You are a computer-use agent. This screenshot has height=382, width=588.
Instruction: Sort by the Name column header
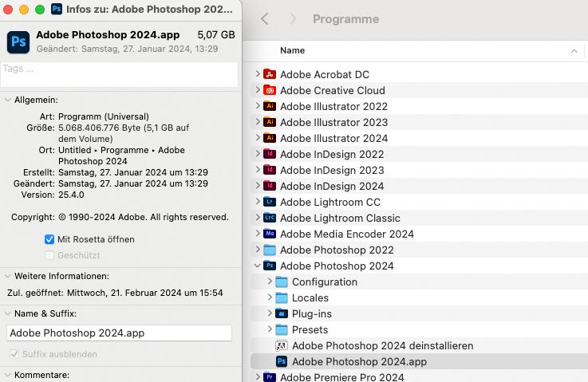292,50
